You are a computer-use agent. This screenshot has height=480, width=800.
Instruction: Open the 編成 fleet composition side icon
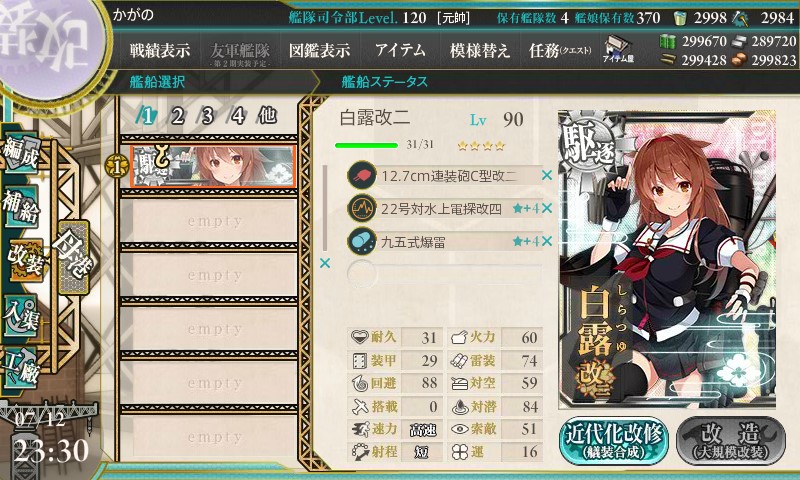[x=21, y=153]
